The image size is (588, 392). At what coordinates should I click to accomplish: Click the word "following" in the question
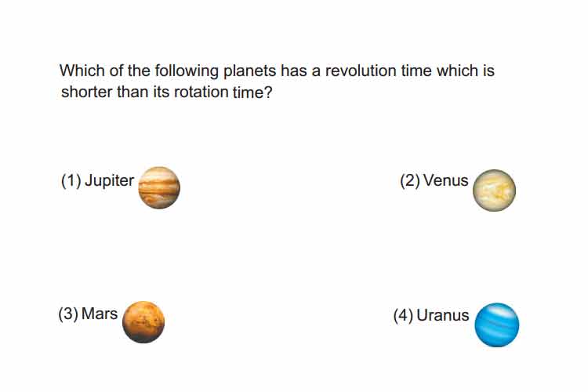point(187,71)
